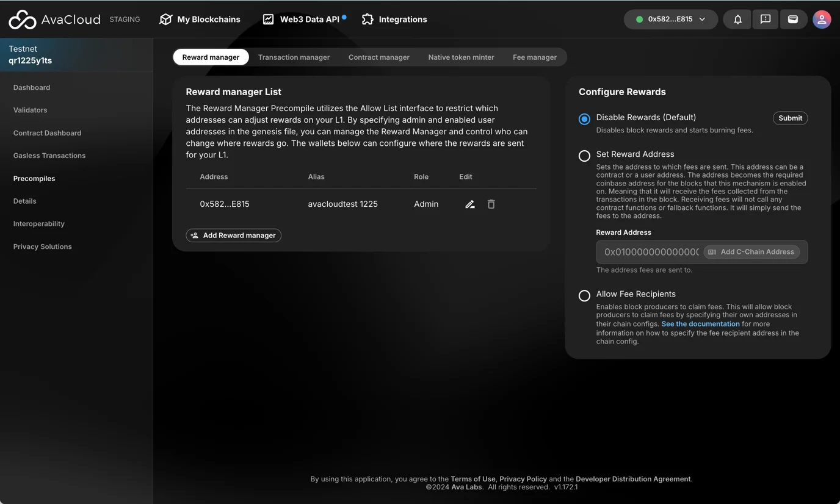
Task: Open the Contract Dashboard sidebar item
Action: (x=47, y=133)
